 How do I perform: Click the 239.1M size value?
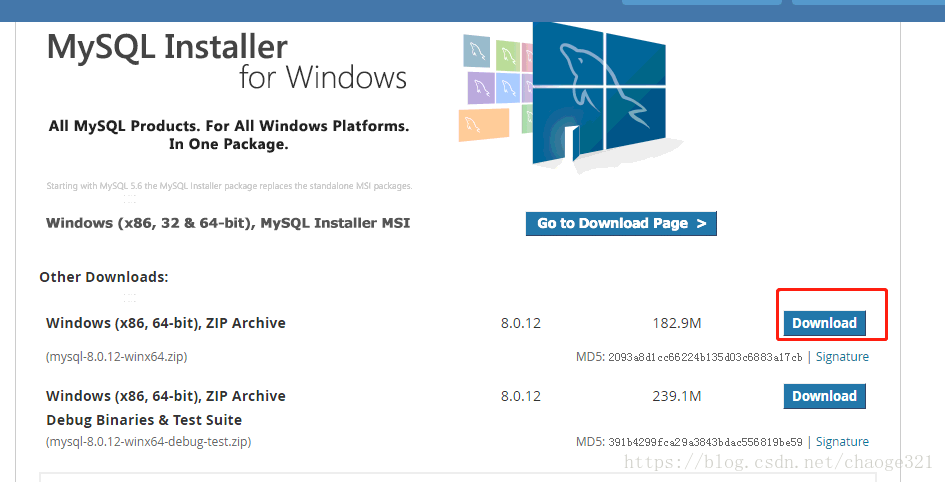pos(676,396)
